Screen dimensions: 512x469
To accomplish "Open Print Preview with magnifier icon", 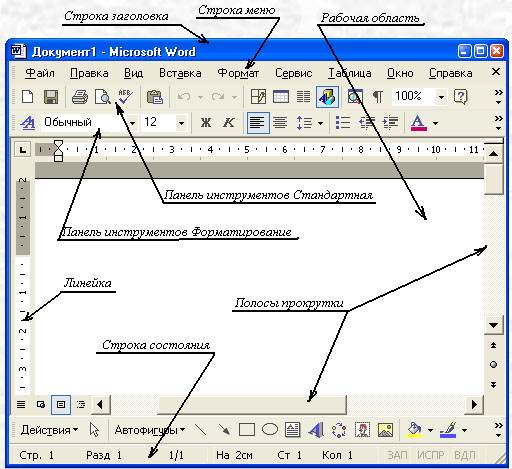I will pos(102,97).
